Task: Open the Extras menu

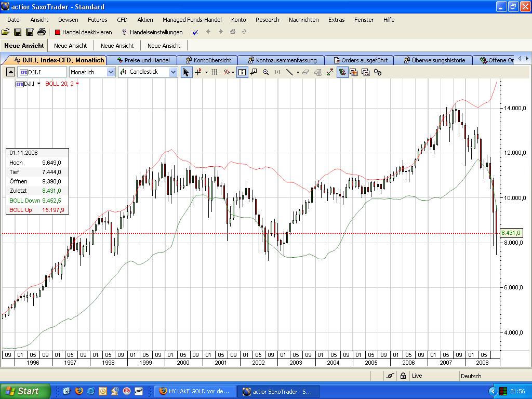Action: (336, 20)
